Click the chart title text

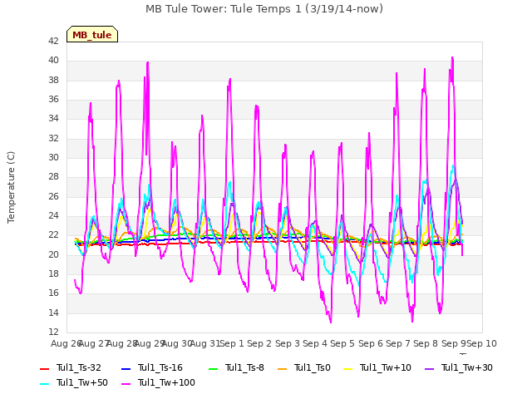(x=264, y=9)
